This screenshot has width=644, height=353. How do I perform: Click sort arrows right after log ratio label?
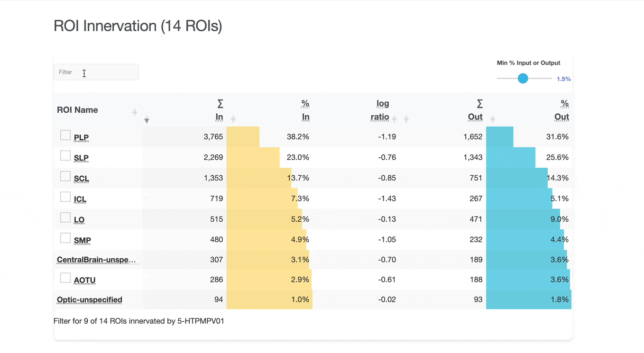[394, 119]
